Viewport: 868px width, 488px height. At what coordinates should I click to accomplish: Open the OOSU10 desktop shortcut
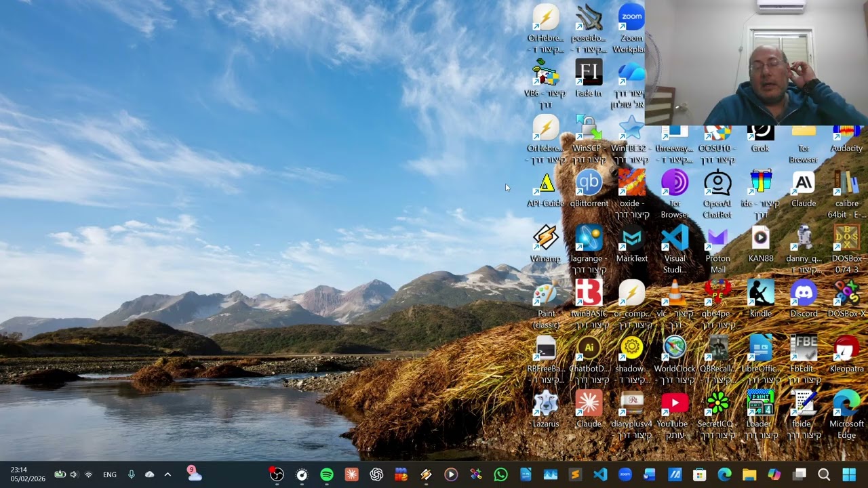(717, 144)
